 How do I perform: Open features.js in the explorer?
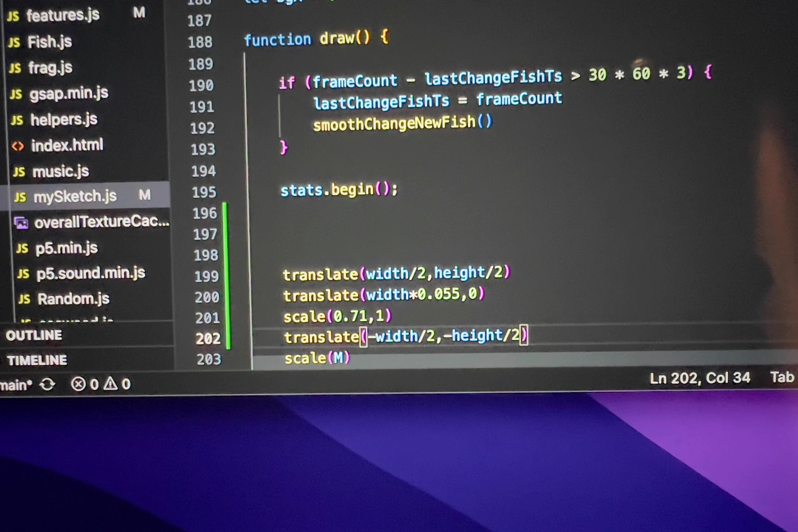pyautogui.click(x=63, y=15)
